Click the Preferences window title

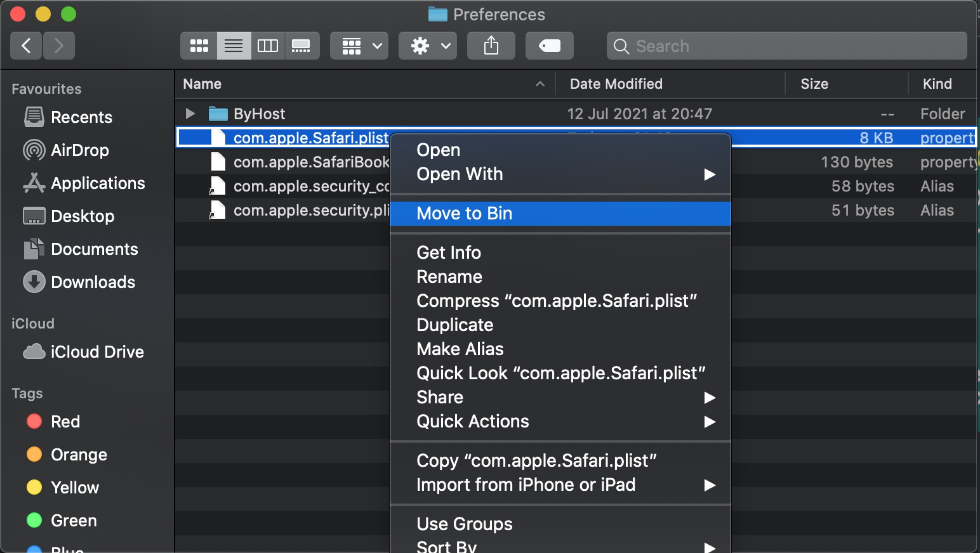click(x=499, y=14)
